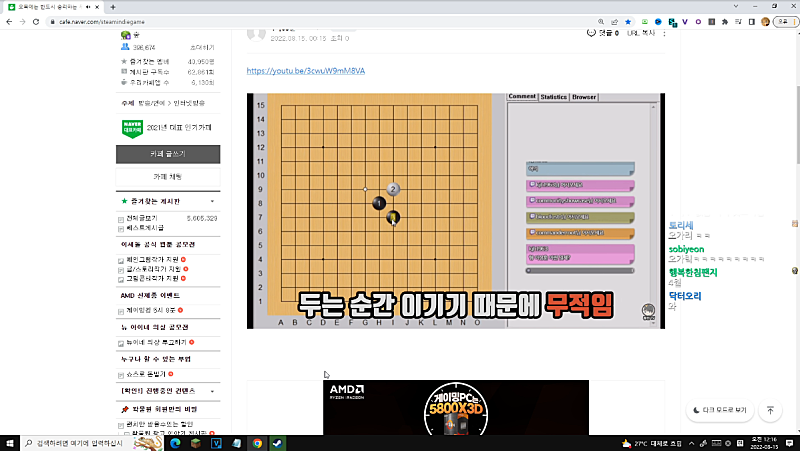Go back to the previous page
Image resolution: width=800 pixels, height=451 pixels.
(x=9, y=22)
